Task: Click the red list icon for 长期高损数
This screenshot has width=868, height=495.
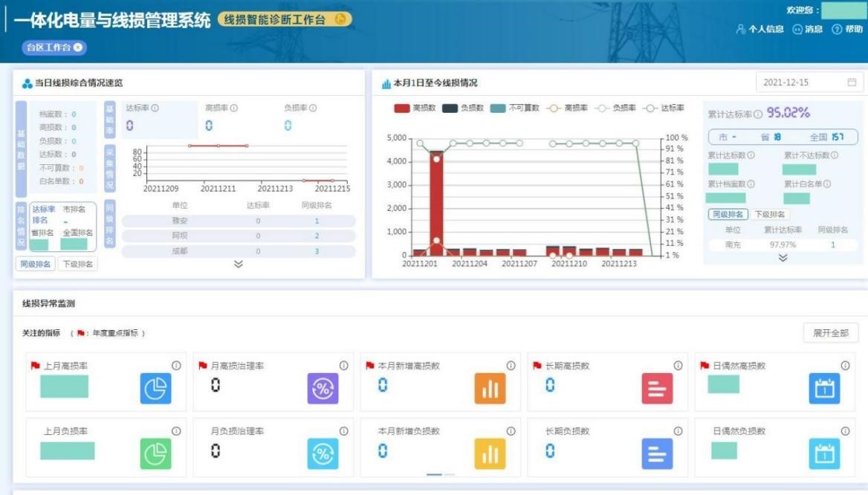Action: (657, 389)
